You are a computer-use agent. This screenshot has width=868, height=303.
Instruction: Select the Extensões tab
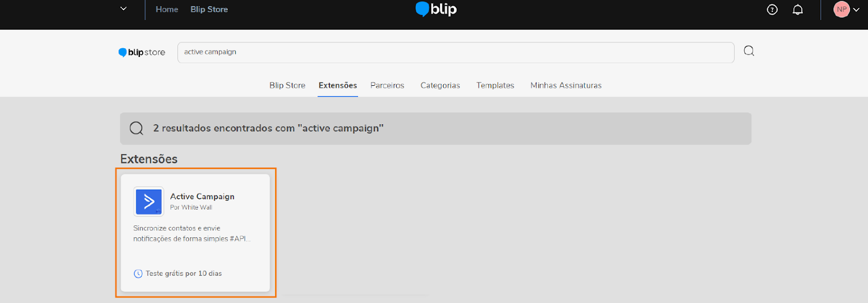[337, 85]
